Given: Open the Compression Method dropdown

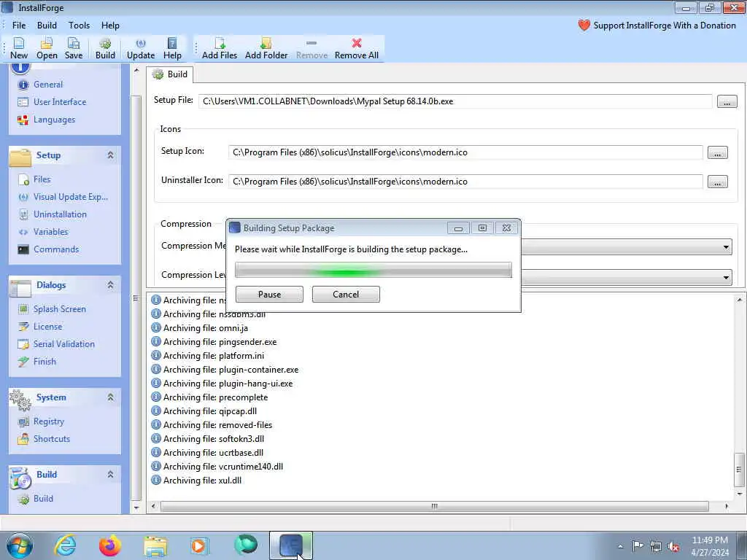Looking at the screenshot, I should tap(726, 246).
